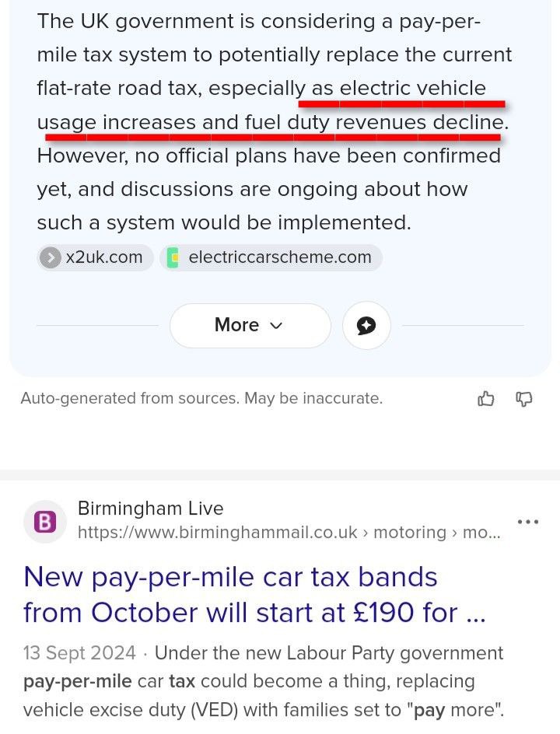Viewport: 560px width, 734px height.
Task: Open the electriccarscheme.com source chip
Action: tap(271, 257)
